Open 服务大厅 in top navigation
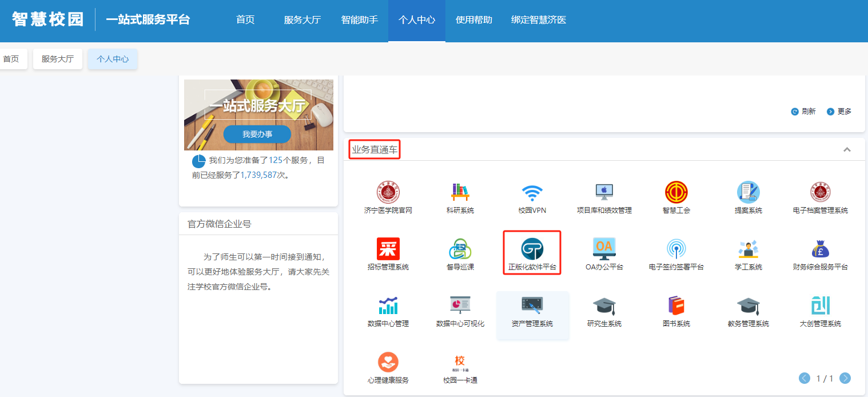The image size is (868, 397). (x=302, y=20)
